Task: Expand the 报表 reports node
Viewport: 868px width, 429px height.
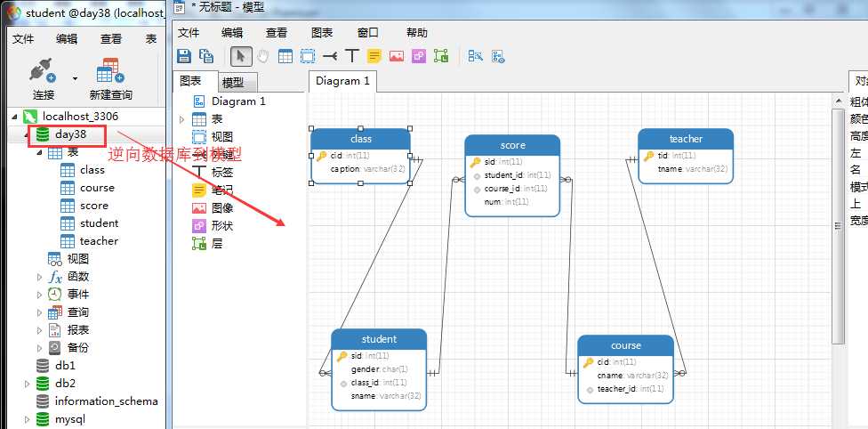Action: [x=39, y=330]
